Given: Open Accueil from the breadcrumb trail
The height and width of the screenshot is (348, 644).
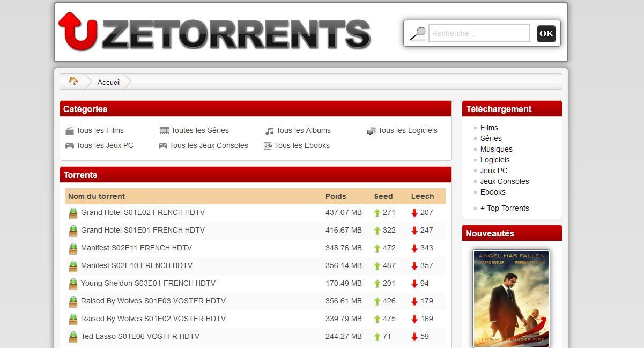Looking at the screenshot, I should tap(109, 82).
